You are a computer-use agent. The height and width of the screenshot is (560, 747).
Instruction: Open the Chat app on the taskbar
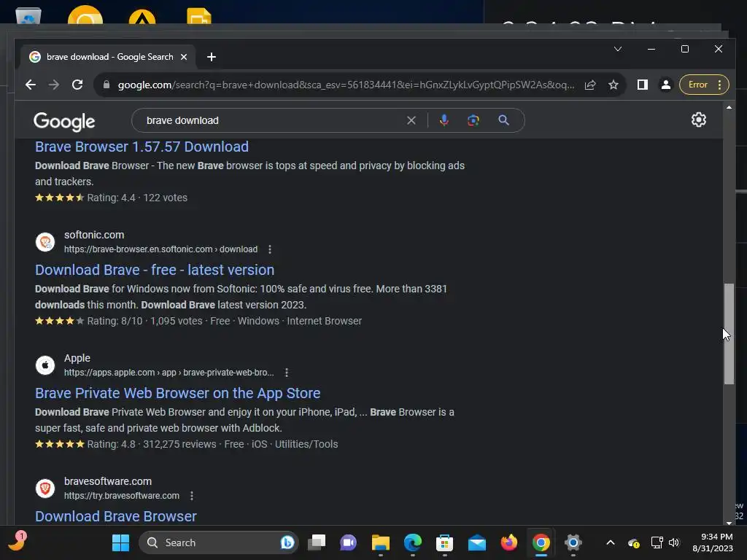click(x=348, y=542)
